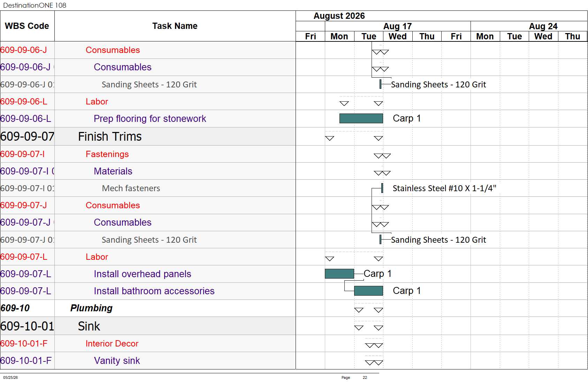Image resolution: width=588 pixels, height=382 pixels.
Task: Select the Fastenings task name
Action: (x=107, y=154)
